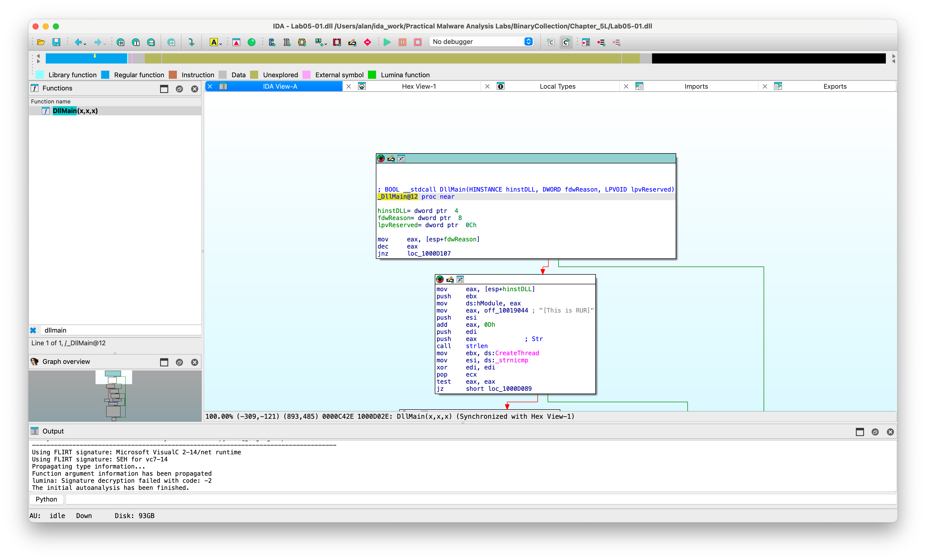Start the process with the green play button
The width and height of the screenshot is (926, 560).
387,42
